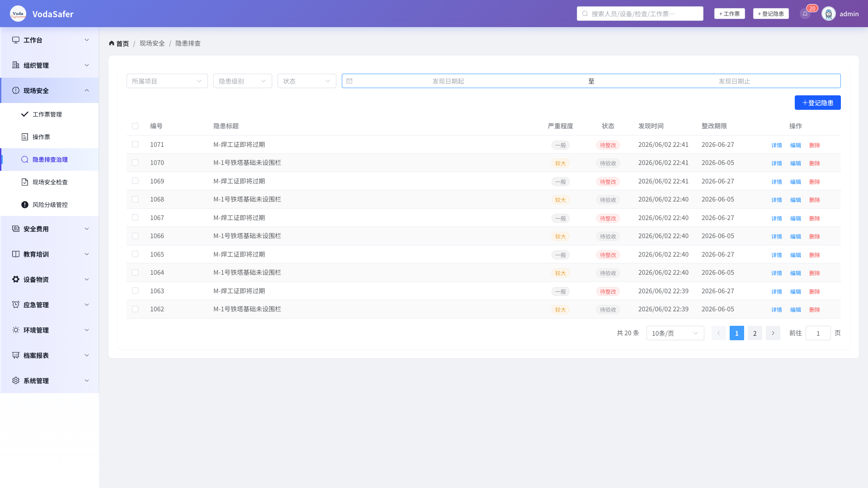Focus the 前往 page number input
Viewport: 868px width, 488px height.
(818, 333)
